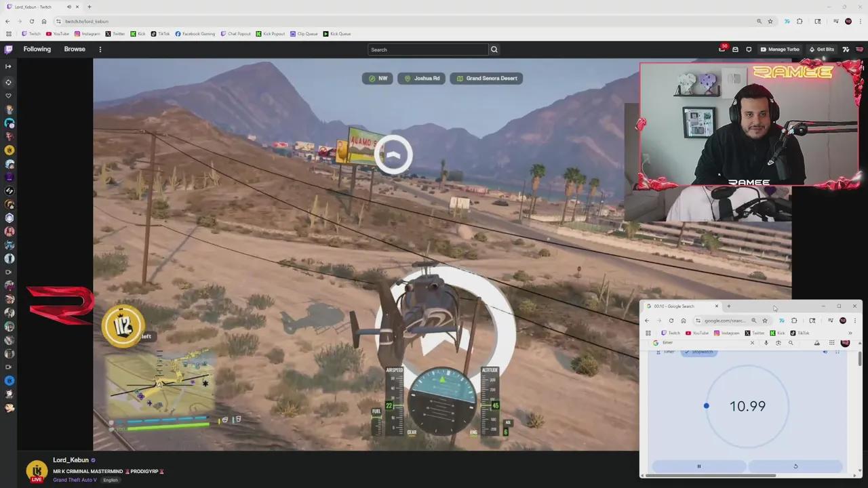Pause the Google stopwatch
Viewport: 868px width, 488px height.
click(698, 466)
